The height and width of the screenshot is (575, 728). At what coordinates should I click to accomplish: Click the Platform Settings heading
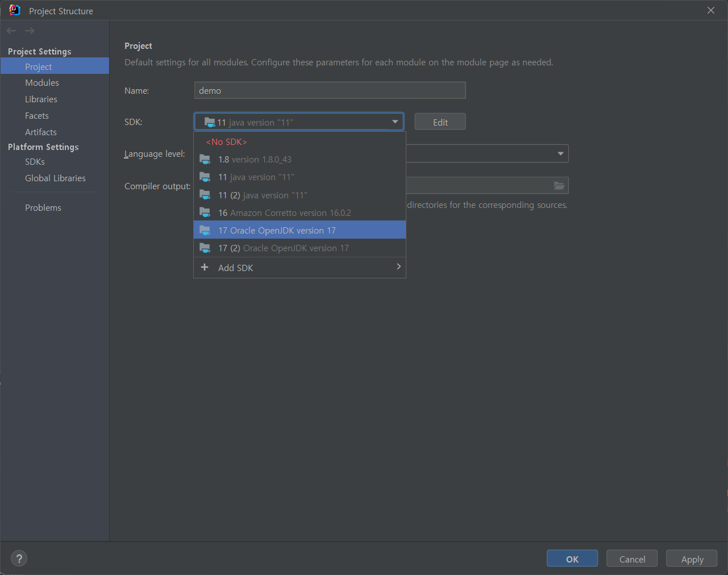pos(43,147)
